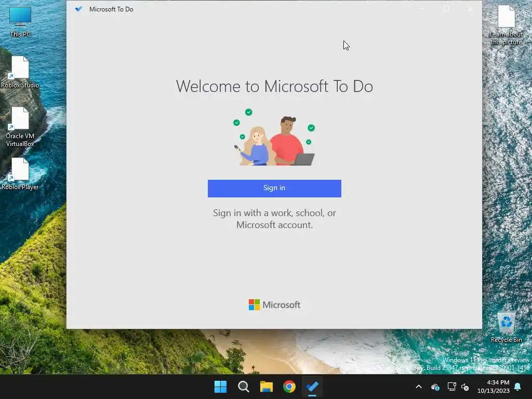Screen dimensions: 532x399
Task: Open taskbar Search
Action: (x=243, y=387)
